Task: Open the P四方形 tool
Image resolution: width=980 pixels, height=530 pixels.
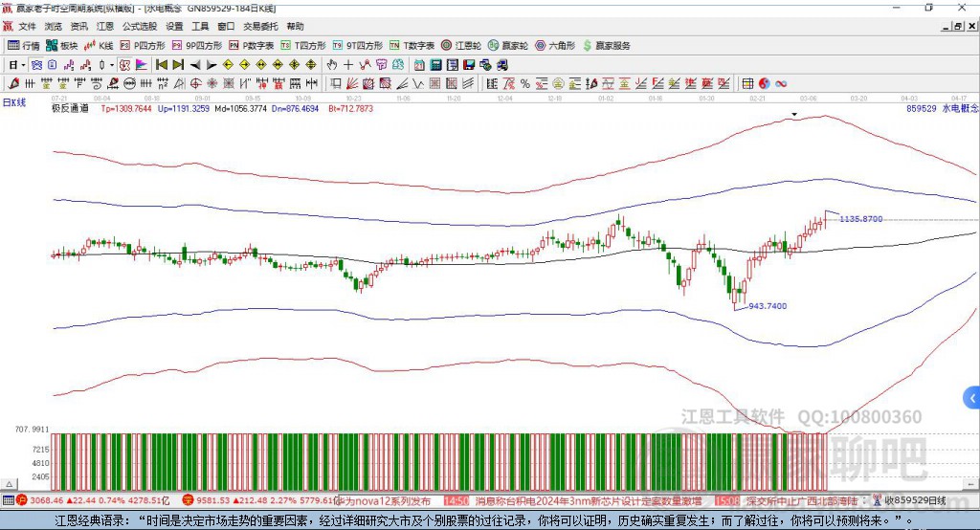Action: pos(143,46)
